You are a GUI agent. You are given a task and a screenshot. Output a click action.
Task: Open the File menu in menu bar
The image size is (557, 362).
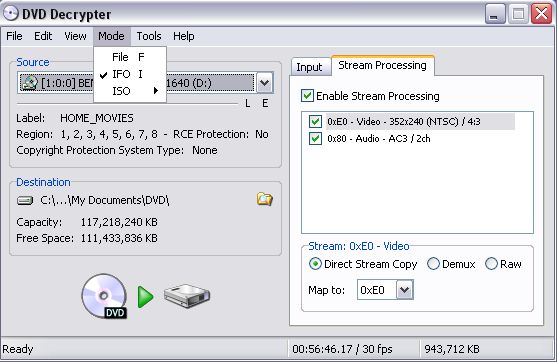click(x=14, y=36)
